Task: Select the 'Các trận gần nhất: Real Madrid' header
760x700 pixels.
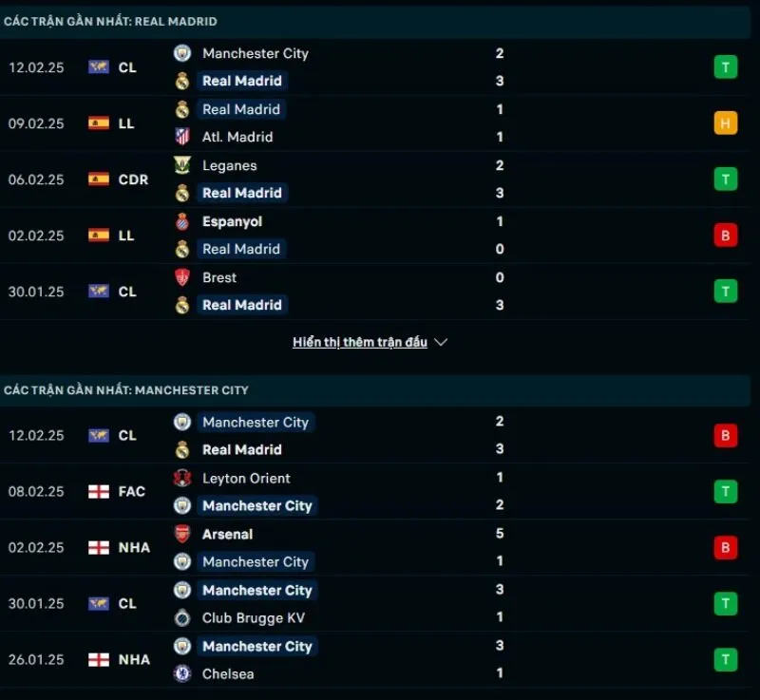Action: tap(110, 21)
